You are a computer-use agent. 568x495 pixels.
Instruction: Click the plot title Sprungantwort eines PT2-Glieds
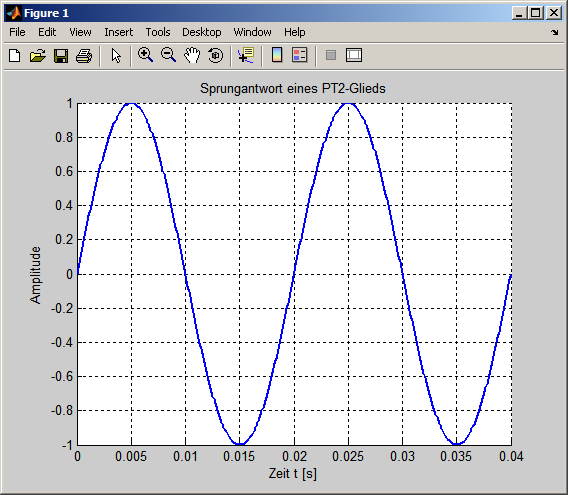pyautogui.click(x=293, y=88)
